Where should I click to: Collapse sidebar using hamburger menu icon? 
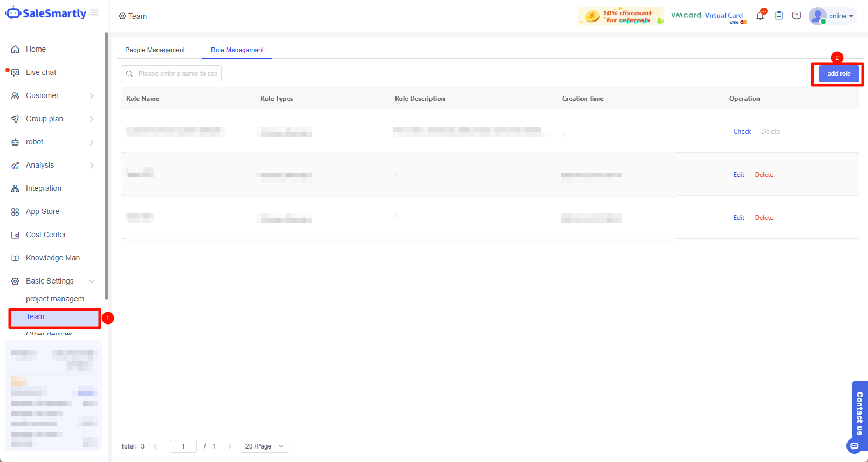(x=94, y=12)
